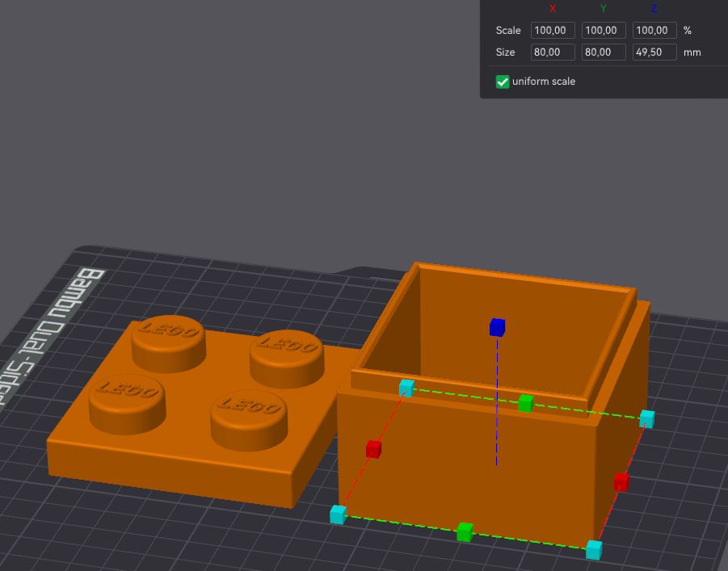
Task: Click the Y Size field showing 80,00
Action: click(604, 52)
